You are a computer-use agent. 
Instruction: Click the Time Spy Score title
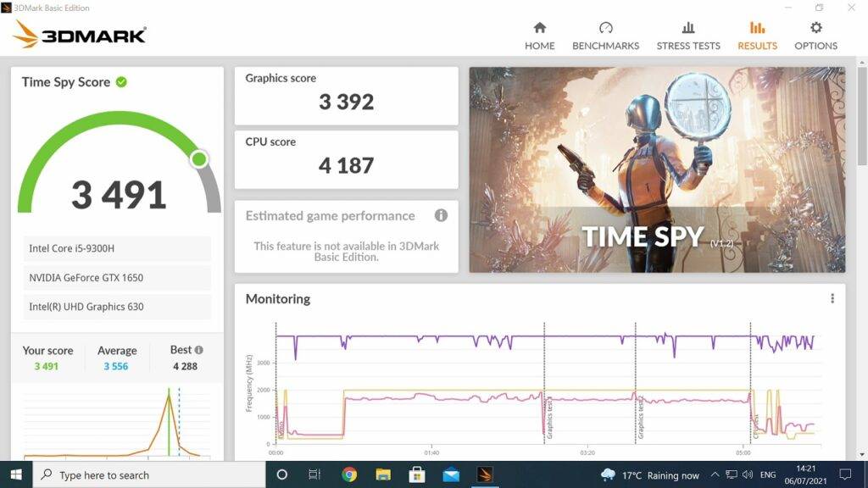[x=66, y=82]
